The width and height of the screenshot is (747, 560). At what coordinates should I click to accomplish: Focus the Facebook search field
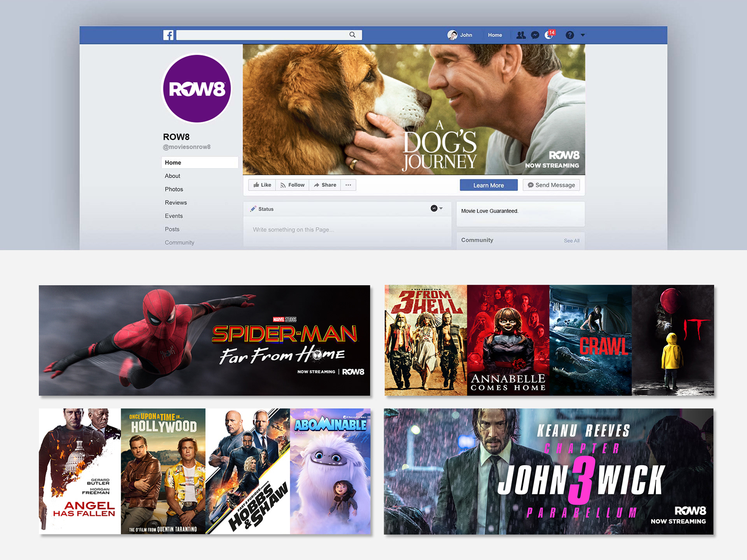(269, 35)
